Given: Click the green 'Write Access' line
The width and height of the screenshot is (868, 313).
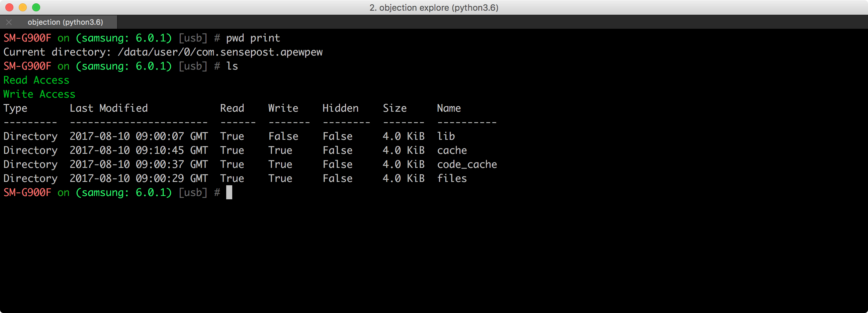Looking at the screenshot, I should point(39,94).
